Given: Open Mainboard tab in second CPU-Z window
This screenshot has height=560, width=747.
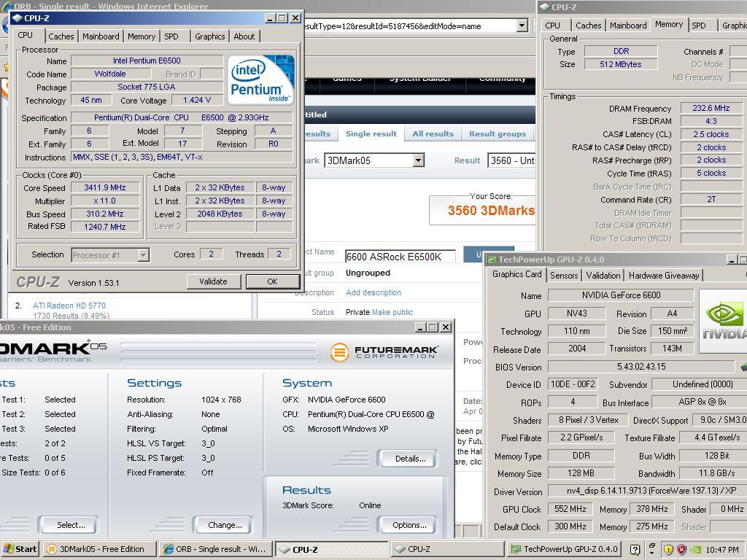Looking at the screenshot, I should pyautogui.click(x=628, y=26).
